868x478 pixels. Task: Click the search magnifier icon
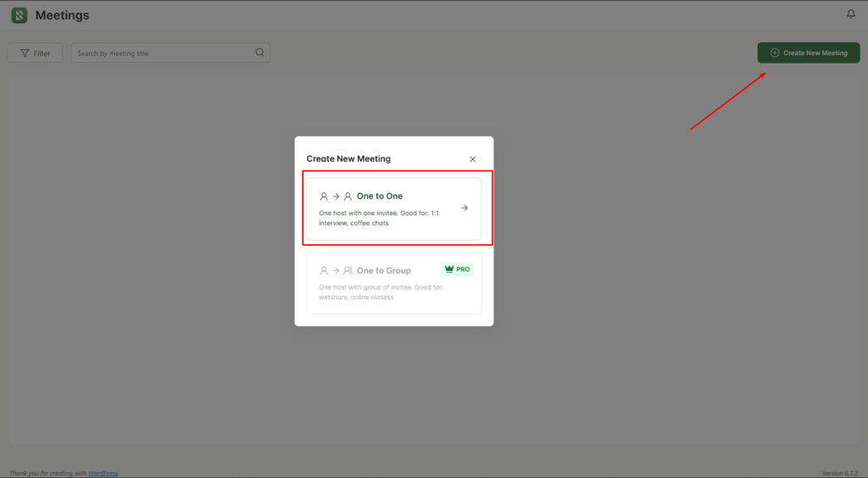pos(259,53)
